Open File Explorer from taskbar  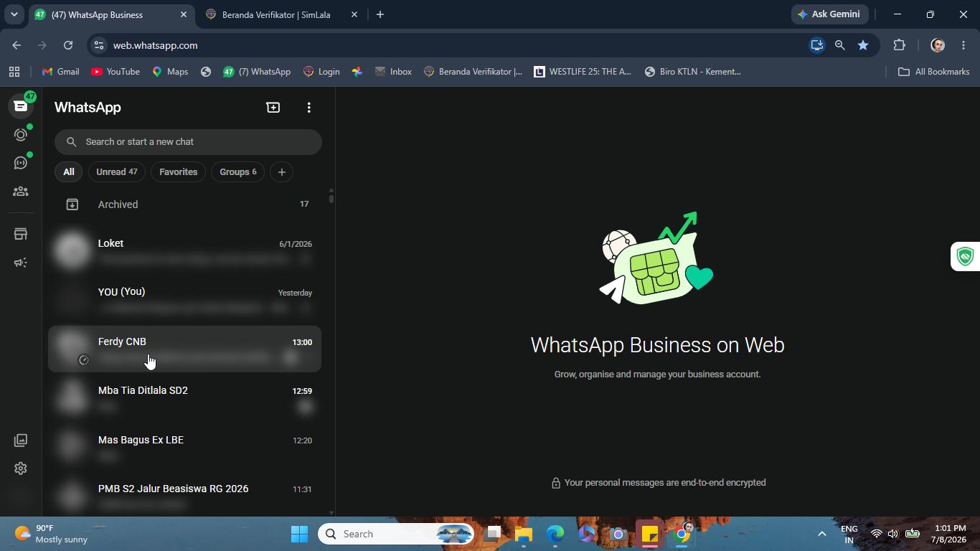click(x=524, y=534)
